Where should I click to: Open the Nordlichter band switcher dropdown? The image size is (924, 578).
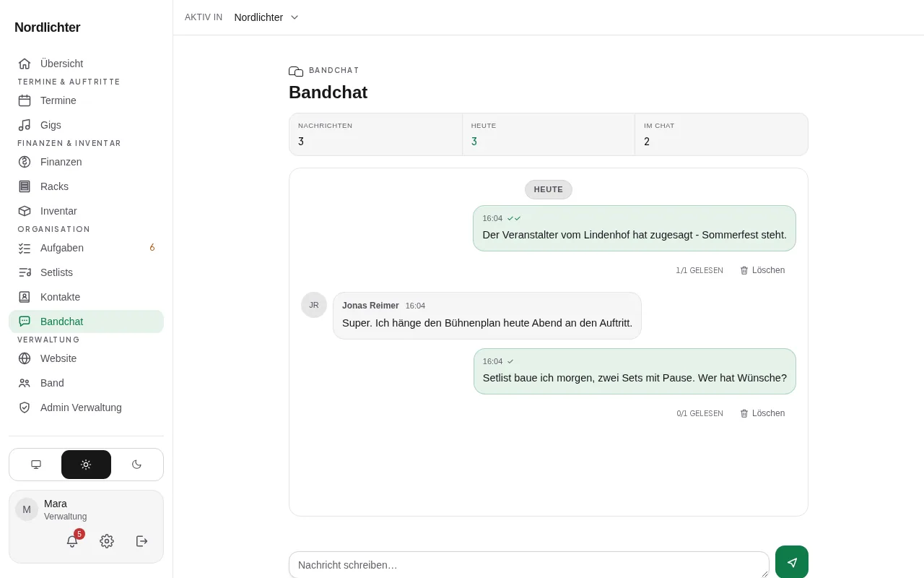[x=266, y=17]
